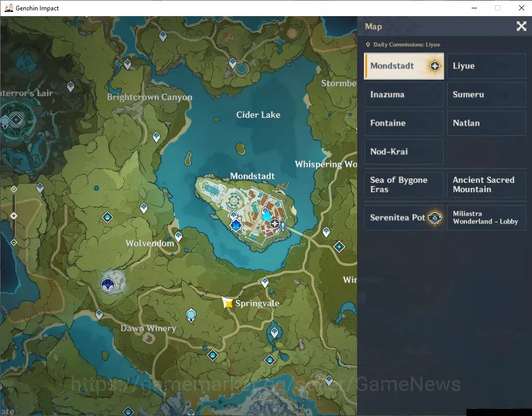Screen dimensions: 532x416
Task: Open the Inazuma region map
Action: point(404,95)
